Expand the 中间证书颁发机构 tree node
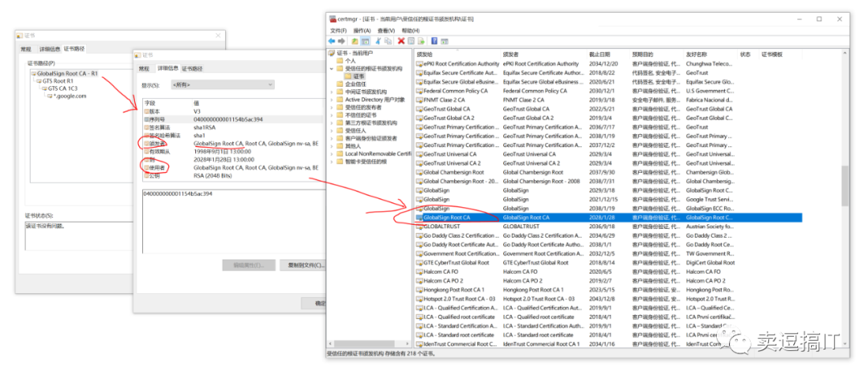 [332, 92]
